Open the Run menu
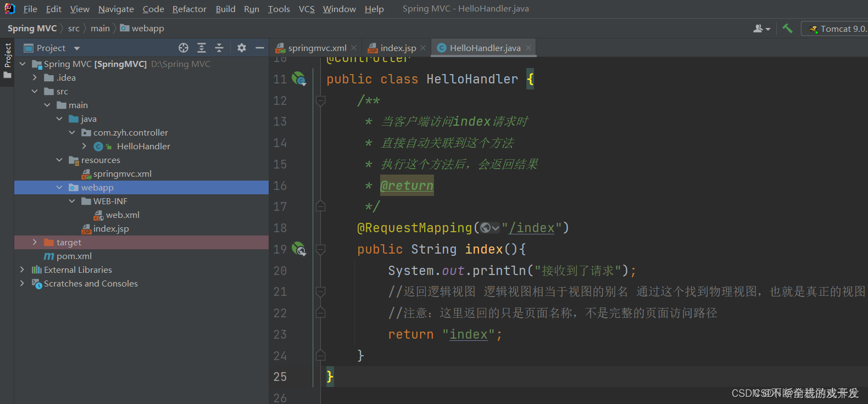868x404 pixels. [252, 9]
